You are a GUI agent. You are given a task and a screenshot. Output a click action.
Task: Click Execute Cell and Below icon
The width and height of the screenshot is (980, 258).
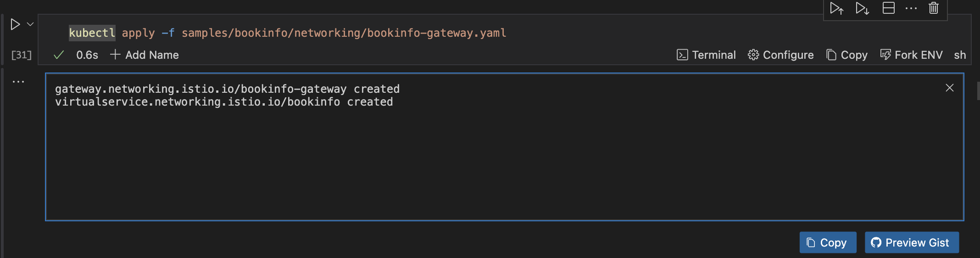tap(862, 8)
